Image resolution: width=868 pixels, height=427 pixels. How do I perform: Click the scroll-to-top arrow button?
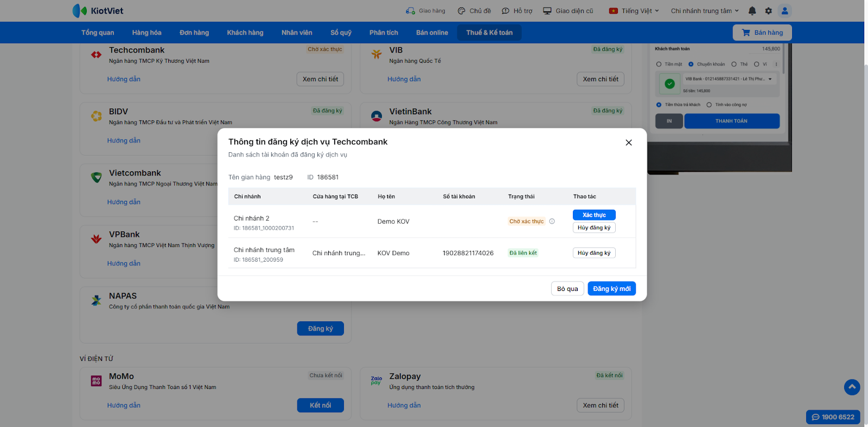852,387
